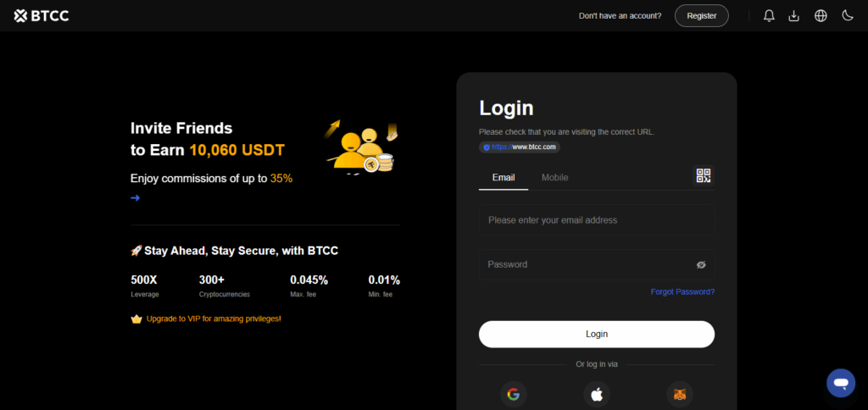
Task: Click 'Enjoy commissions of up to 35%' text
Action: 211,179
